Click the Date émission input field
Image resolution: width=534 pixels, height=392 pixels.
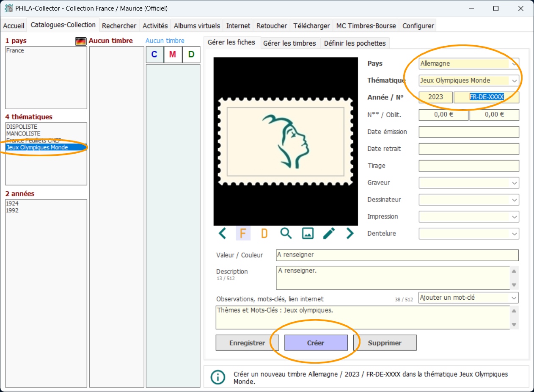[469, 132]
